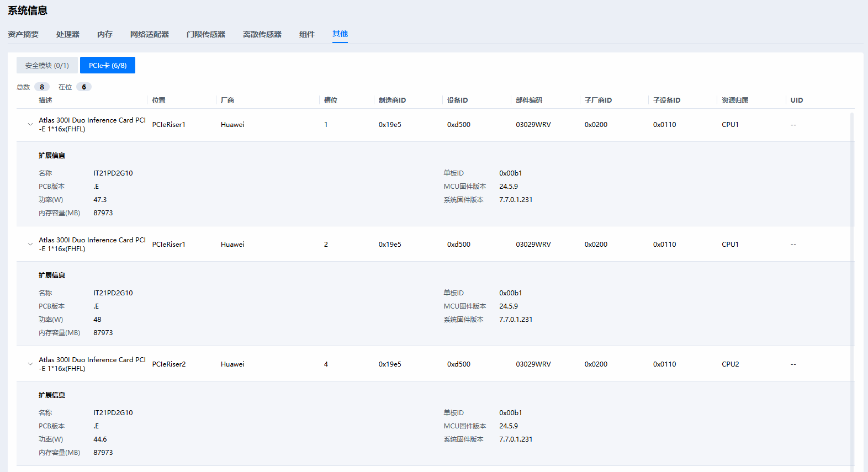The width and height of the screenshot is (868, 472).
Task: Select the 其他 tab
Action: pos(340,34)
